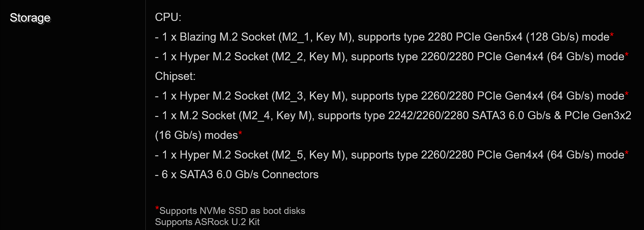Click the Blazing M.2 Socket M2_1 line
This screenshot has width=644, height=230.
(x=384, y=37)
